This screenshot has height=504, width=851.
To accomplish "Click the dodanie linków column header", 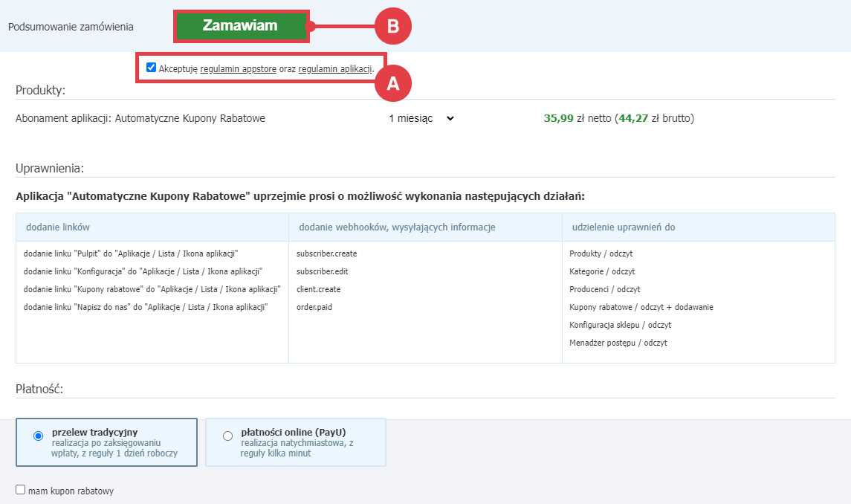I will tap(58, 227).
